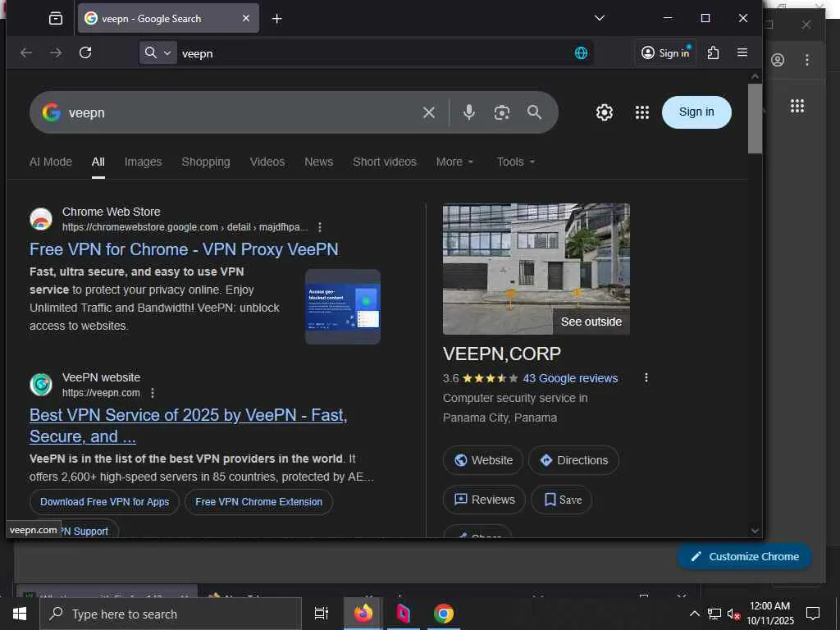Image resolution: width=840 pixels, height=630 pixels.
Task: Click the VeePN website favicon
Action: click(41, 385)
